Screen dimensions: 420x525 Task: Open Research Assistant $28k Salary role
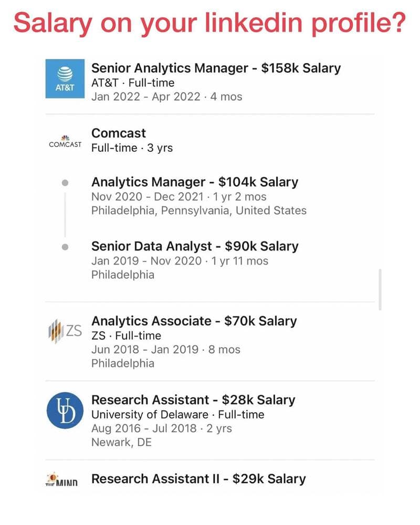pos(193,400)
